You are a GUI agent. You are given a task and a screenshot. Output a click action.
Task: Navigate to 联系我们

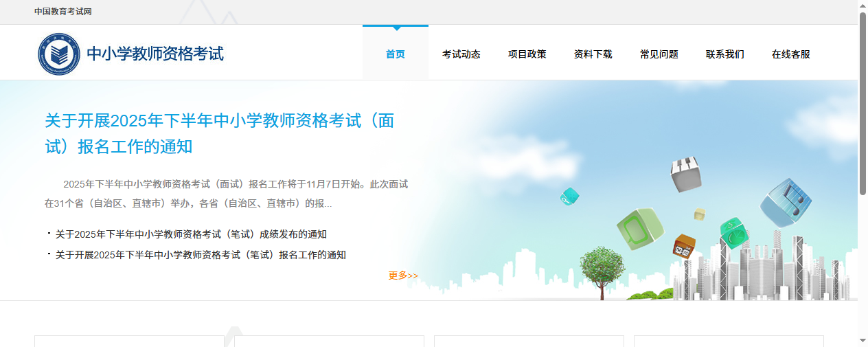tap(724, 54)
